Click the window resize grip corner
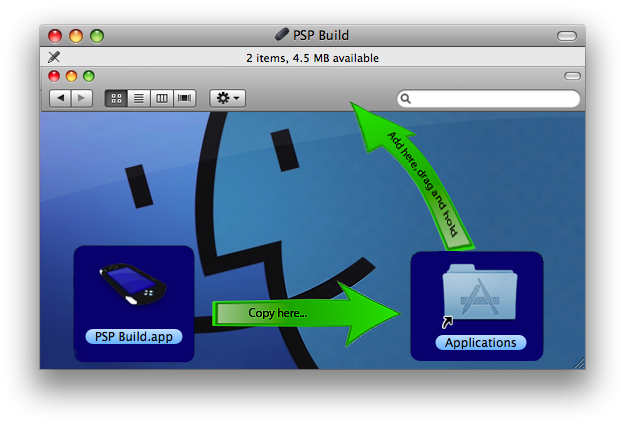 tap(580, 363)
